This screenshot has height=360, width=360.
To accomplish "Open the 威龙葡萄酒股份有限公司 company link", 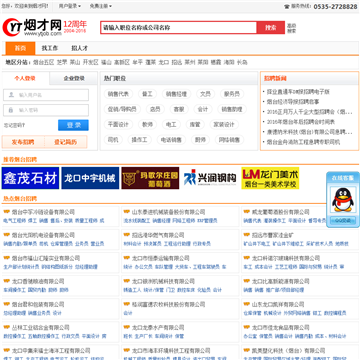I will click(281, 212).
